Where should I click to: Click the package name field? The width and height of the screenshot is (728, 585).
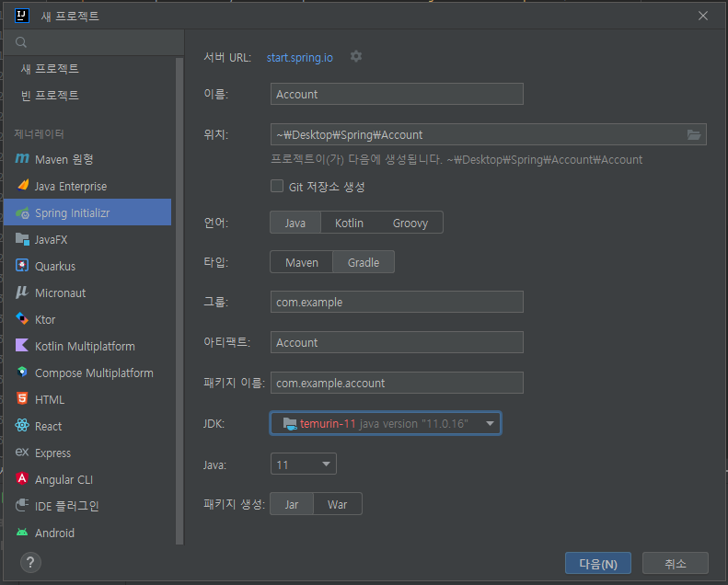[397, 383]
